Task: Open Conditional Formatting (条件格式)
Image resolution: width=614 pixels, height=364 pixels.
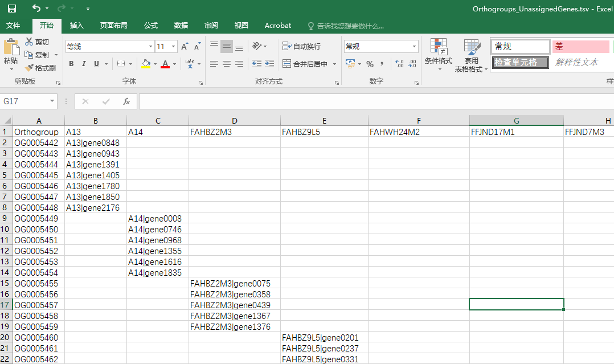Action: point(438,55)
